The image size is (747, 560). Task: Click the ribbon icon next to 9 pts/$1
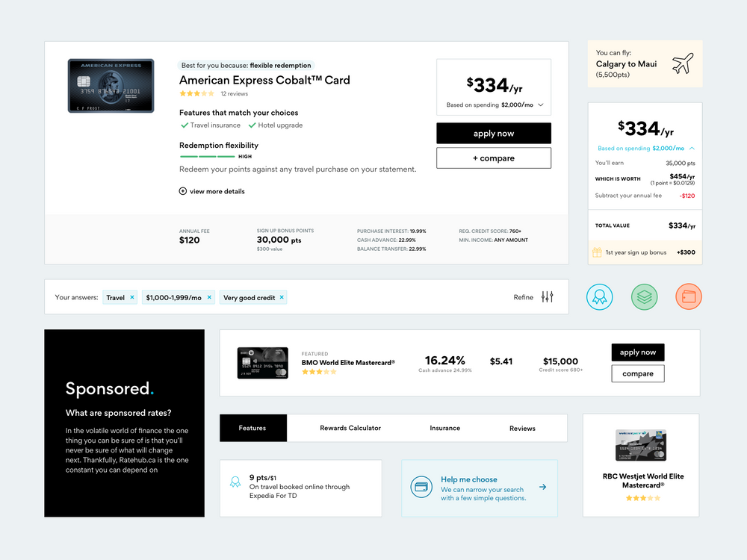(x=235, y=482)
